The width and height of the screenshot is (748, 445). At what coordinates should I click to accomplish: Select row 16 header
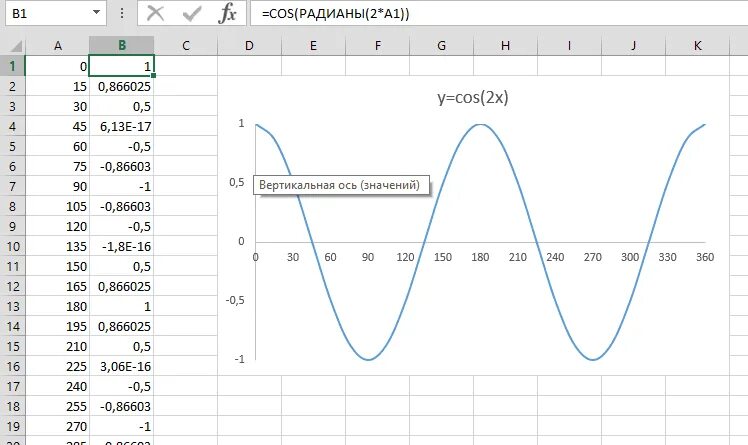click(x=12, y=366)
